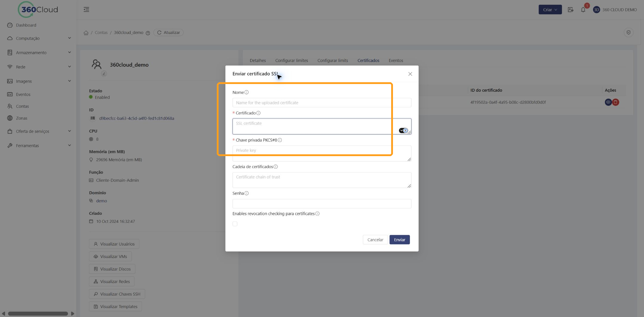The height and width of the screenshot is (317, 644).
Task: Show info tooltip for revocation checking
Action: tap(318, 214)
